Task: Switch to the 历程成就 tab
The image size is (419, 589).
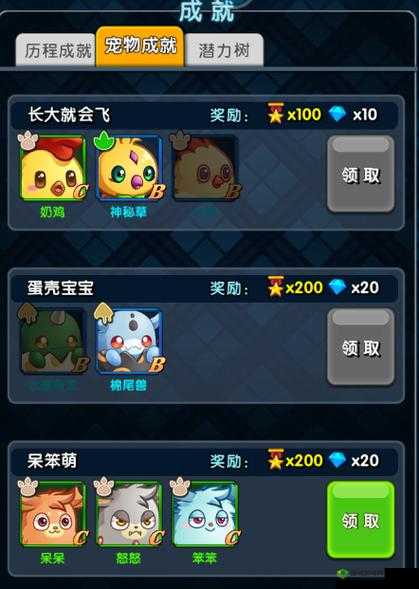Action: [x=56, y=50]
